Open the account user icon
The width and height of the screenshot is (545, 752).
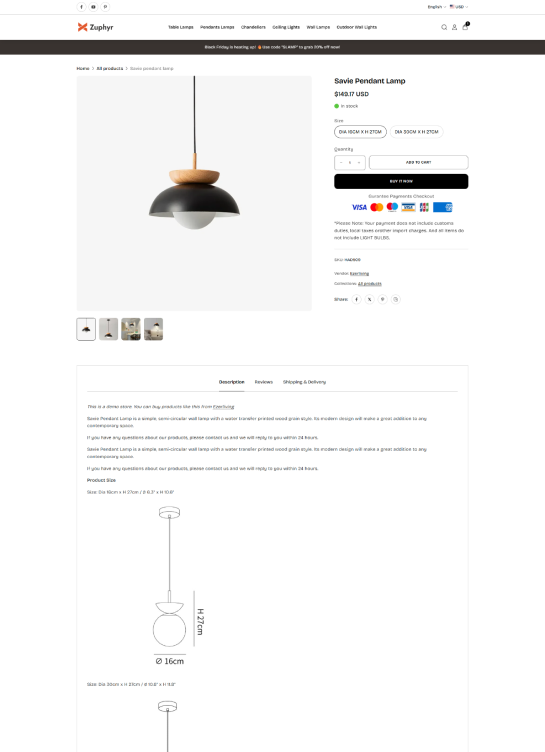(454, 27)
